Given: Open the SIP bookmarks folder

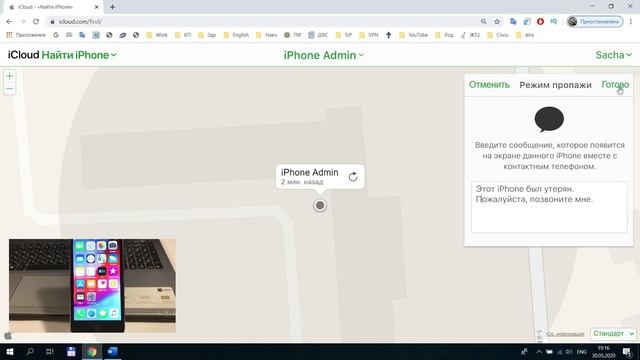Looking at the screenshot, I should [344, 35].
